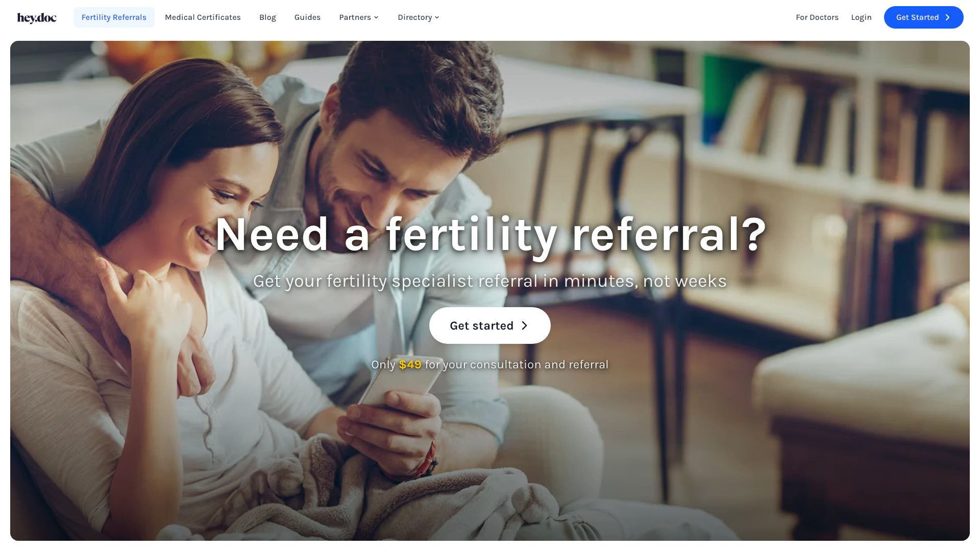
Task: Click the arrow icon in blue Get Started button
Action: click(x=947, y=17)
